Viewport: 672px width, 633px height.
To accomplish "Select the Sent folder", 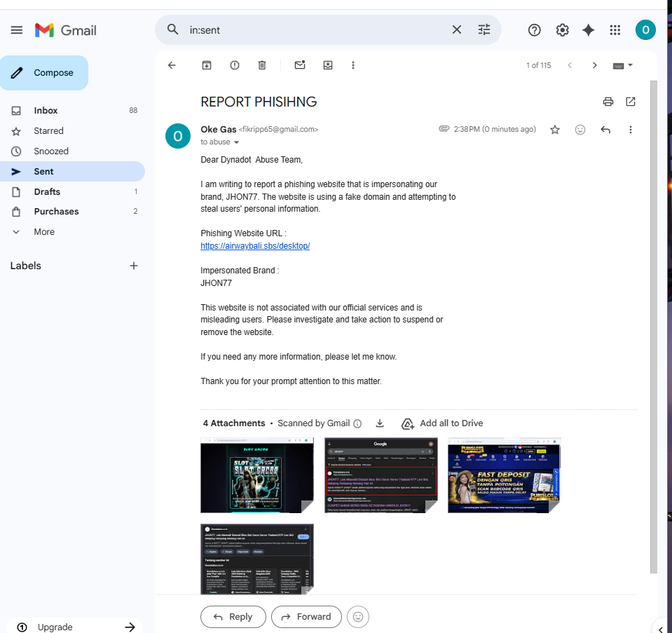I will tap(72, 171).
